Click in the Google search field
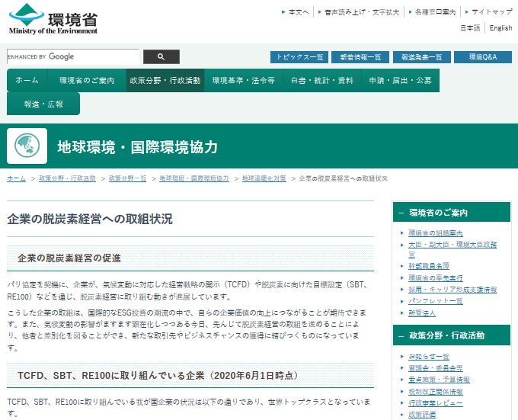This screenshot has height=420, width=518. coord(72,56)
